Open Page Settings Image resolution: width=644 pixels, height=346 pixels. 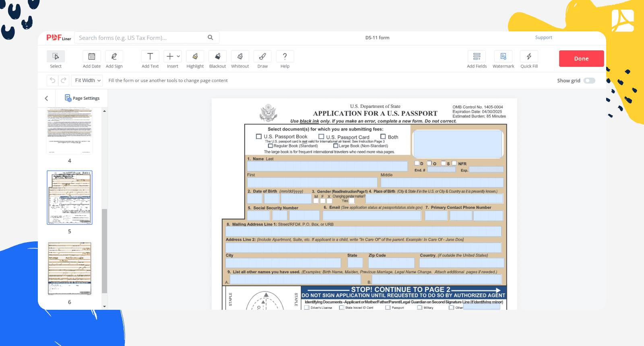[x=82, y=98]
